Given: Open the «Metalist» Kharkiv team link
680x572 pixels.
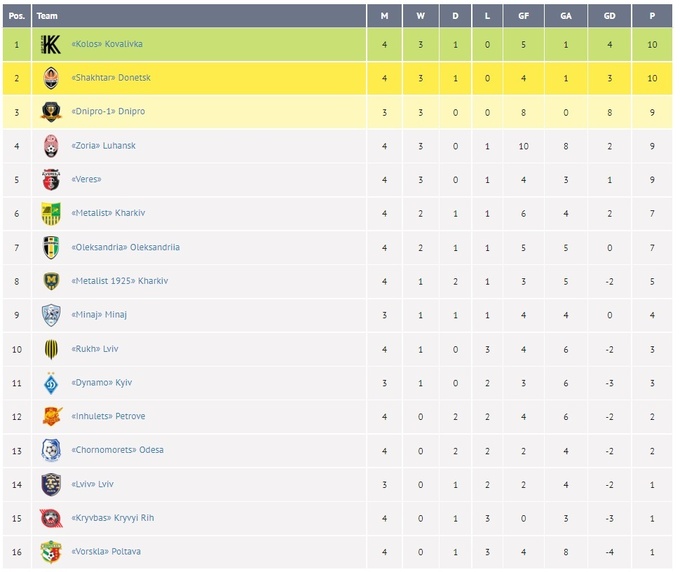Looking at the screenshot, I should click(x=110, y=213).
